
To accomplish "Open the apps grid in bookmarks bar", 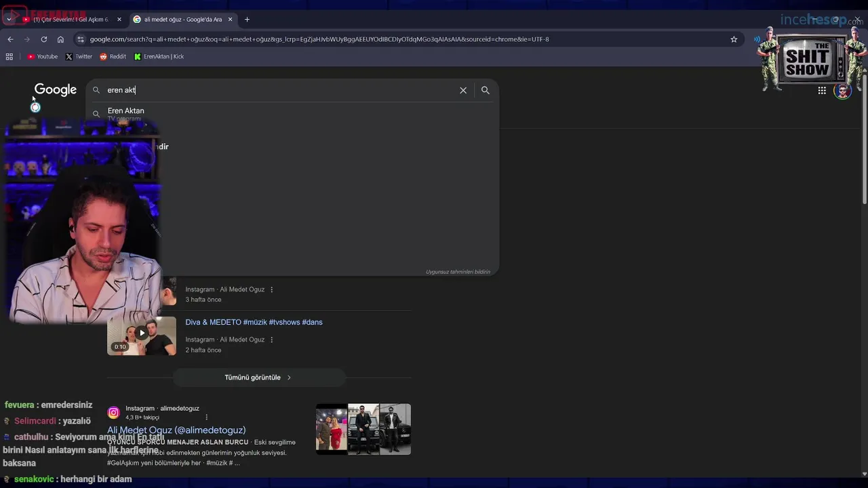I will click(9, 57).
